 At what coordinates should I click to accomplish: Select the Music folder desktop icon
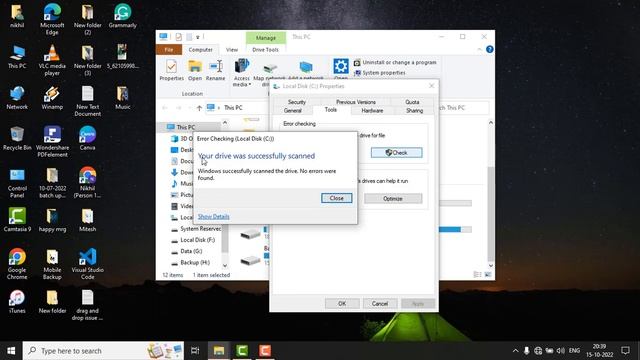point(122,98)
